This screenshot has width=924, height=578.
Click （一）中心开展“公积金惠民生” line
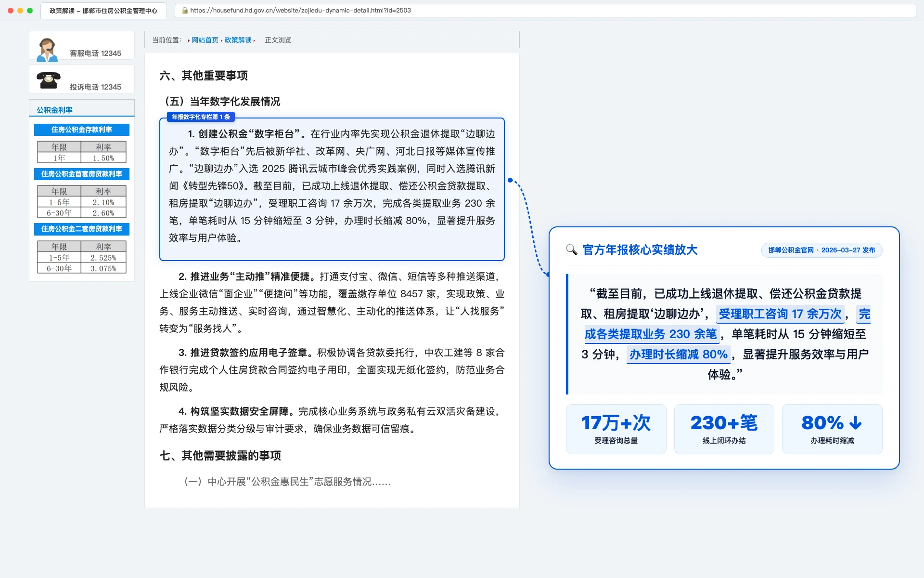[287, 482]
